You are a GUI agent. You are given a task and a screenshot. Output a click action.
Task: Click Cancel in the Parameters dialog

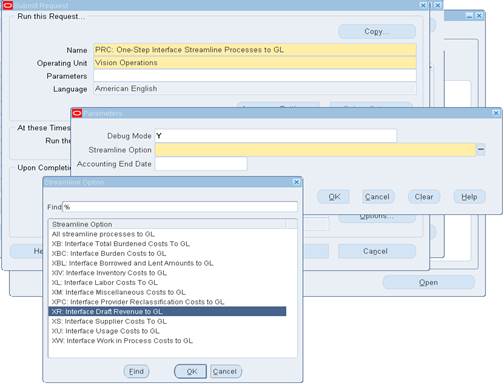pos(378,197)
